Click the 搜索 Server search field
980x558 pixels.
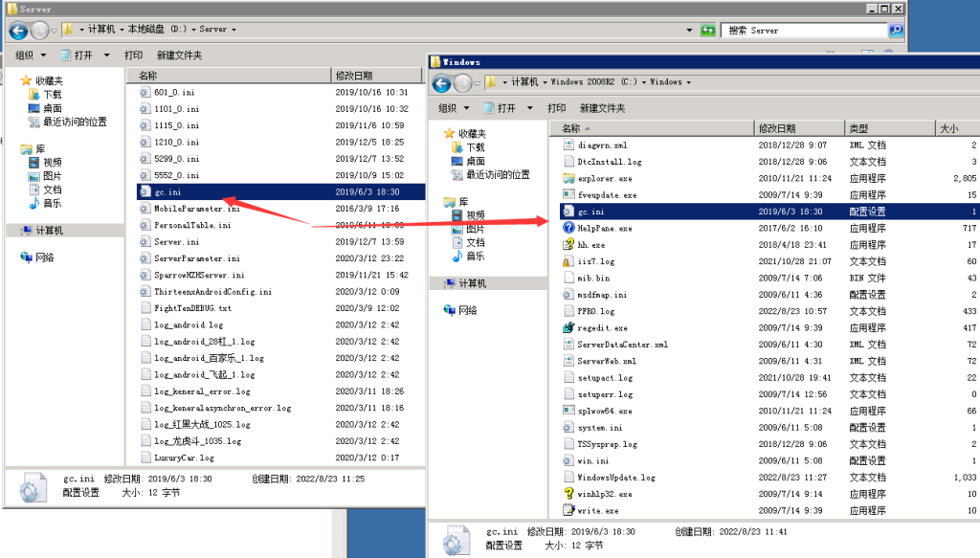point(804,30)
